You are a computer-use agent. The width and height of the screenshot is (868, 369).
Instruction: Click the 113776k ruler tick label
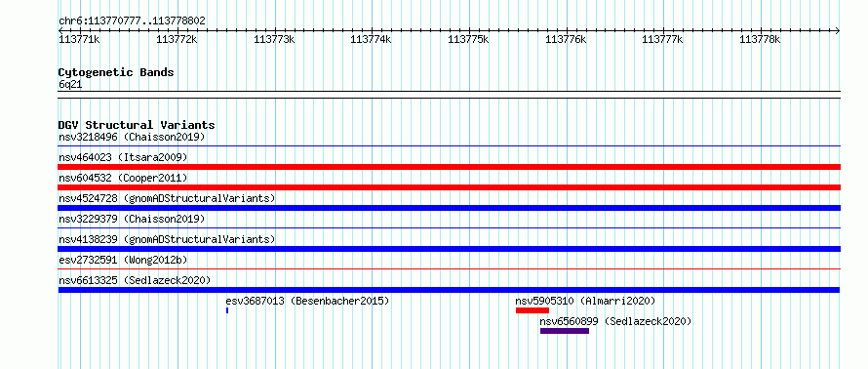tap(566, 39)
